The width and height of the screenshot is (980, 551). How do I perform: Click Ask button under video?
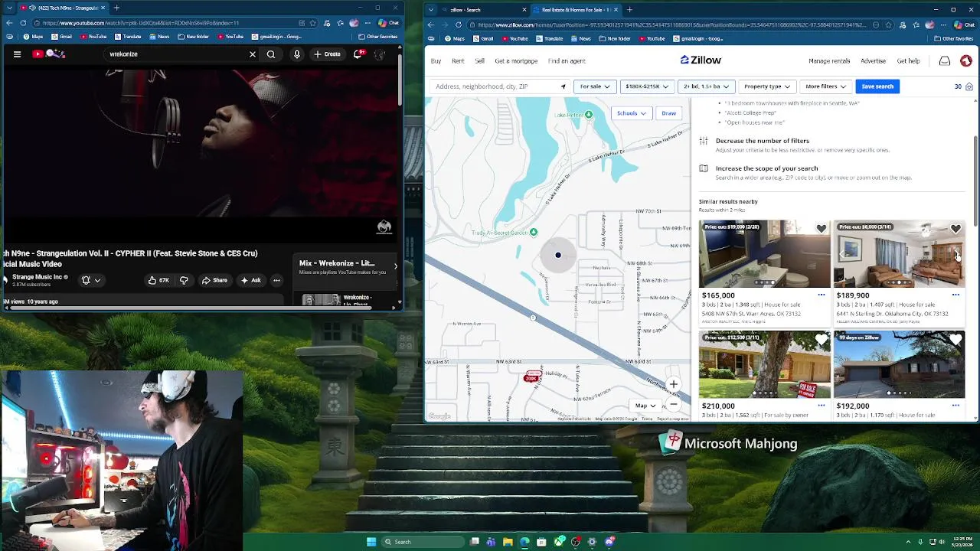(250, 280)
